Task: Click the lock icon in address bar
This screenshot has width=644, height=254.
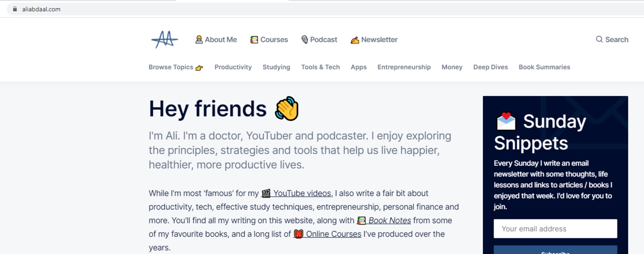Action: point(15,9)
